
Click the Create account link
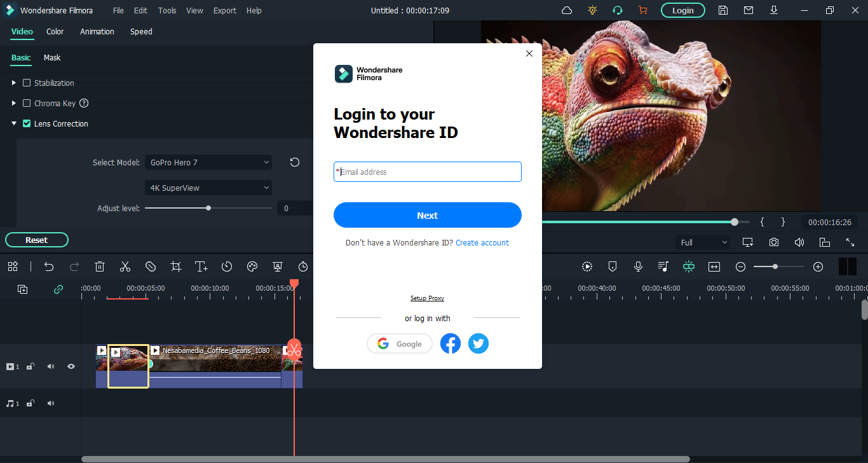pyautogui.click(x=482, y=243)
